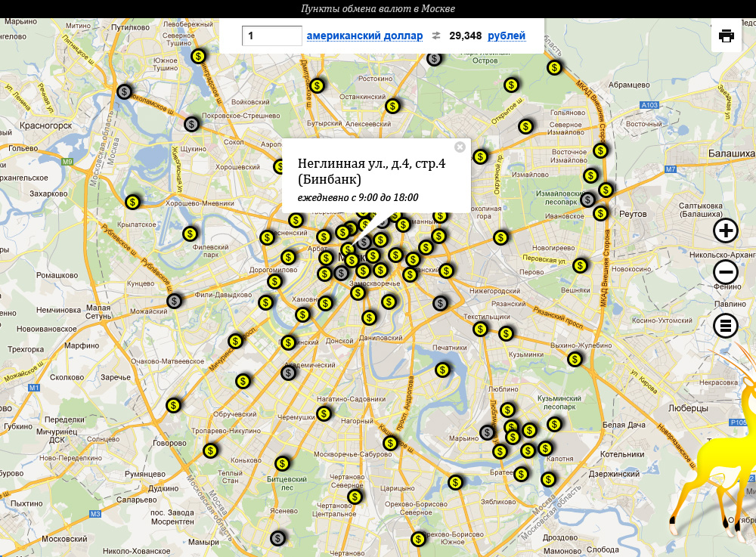
Task: Close the Неглинная ул. info popup
Action: tap(460, 147)
